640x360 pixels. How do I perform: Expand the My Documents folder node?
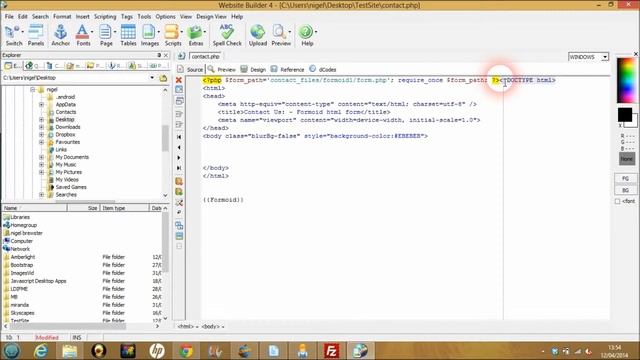[41, 157]
